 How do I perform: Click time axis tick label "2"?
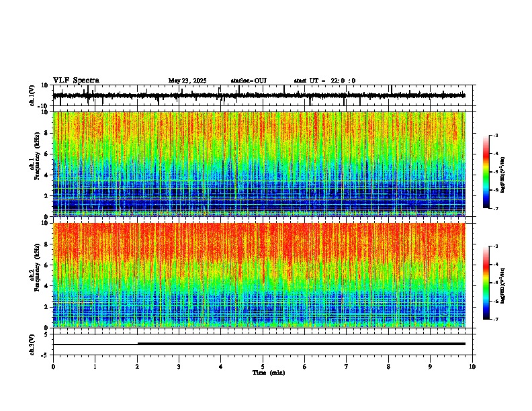(137, 367)
